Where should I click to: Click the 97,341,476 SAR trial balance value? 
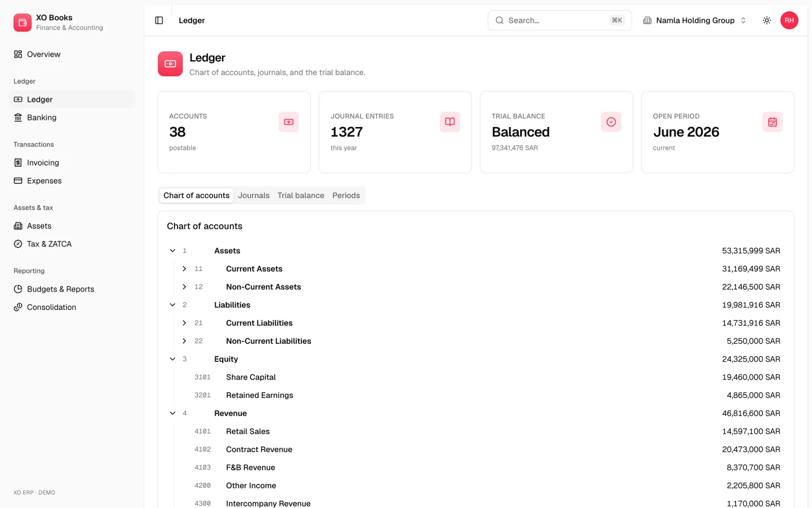click(x=515, y=148)
